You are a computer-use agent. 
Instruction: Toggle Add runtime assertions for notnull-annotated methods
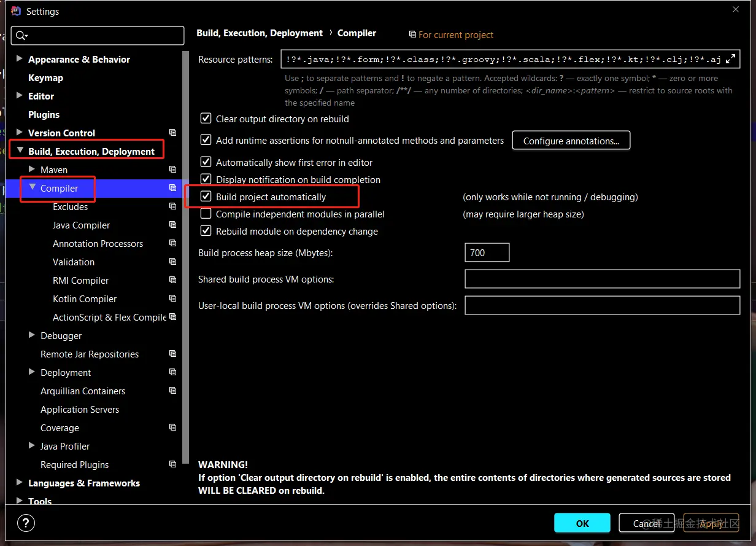click(206, 141)
